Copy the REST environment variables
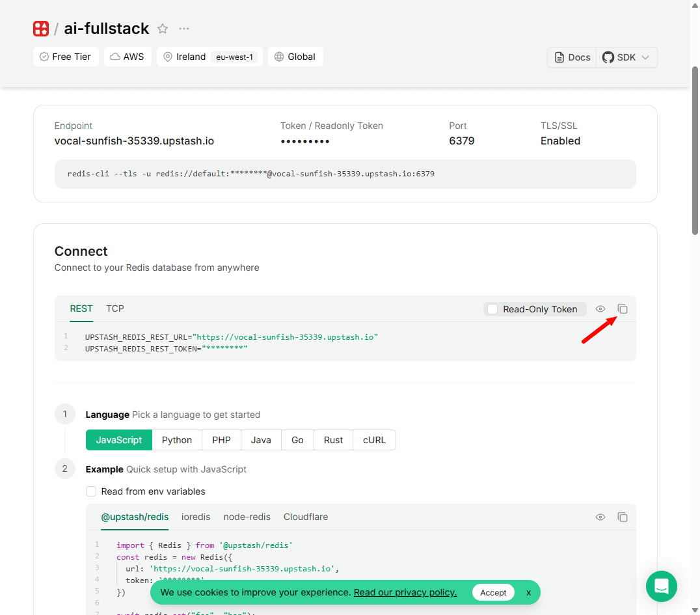The width and height of the screenshot is (700, 615). pyautogui.click(x=623, y=309)
